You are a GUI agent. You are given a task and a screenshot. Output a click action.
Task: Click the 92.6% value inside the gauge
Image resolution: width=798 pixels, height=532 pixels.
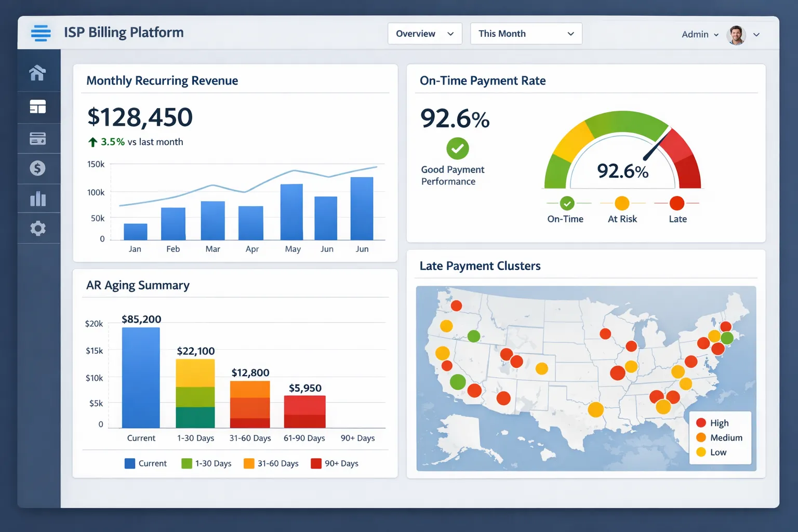(622, 171)
